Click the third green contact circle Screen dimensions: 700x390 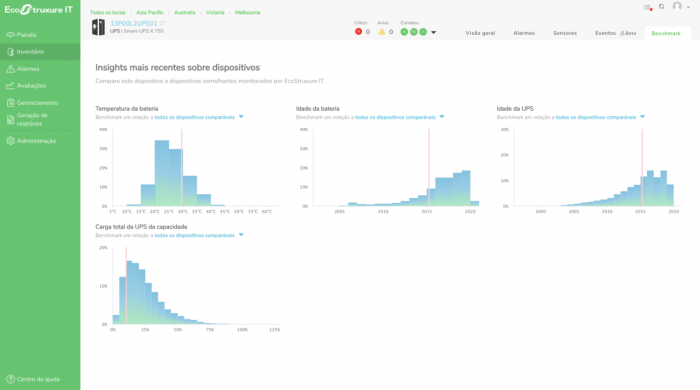coord(423,32)
